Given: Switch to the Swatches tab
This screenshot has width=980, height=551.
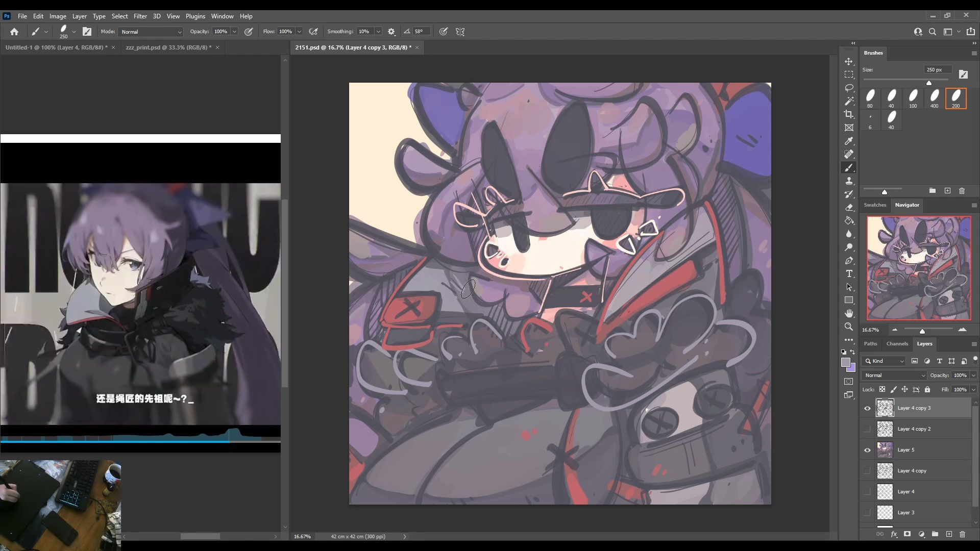Looking at the screenshot, I should pyautogui.click(x=875, y=205).
